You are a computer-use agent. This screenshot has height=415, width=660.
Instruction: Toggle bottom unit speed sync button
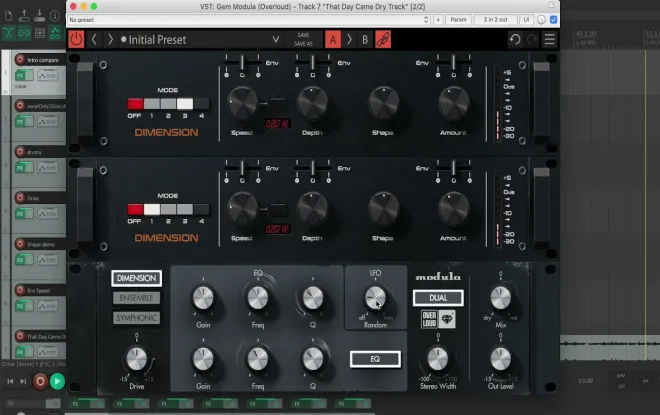[277, 209]
